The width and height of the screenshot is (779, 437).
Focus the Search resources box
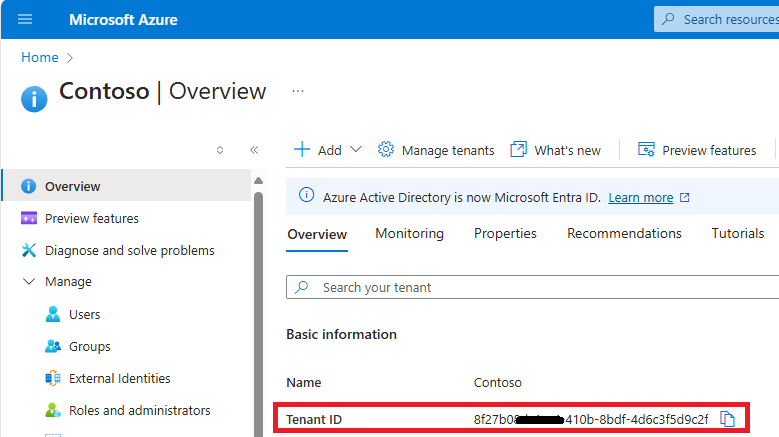(716, 19)
